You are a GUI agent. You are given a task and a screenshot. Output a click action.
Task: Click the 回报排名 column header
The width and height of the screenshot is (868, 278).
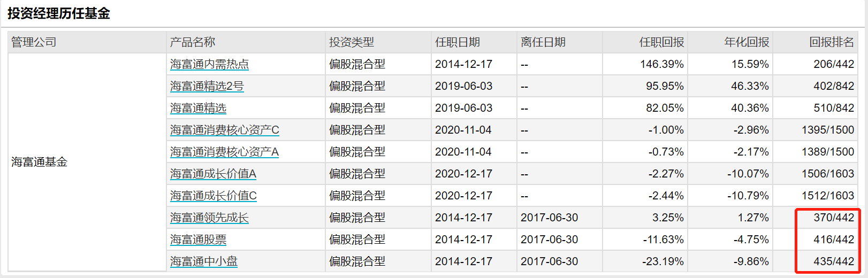(831, 42)
